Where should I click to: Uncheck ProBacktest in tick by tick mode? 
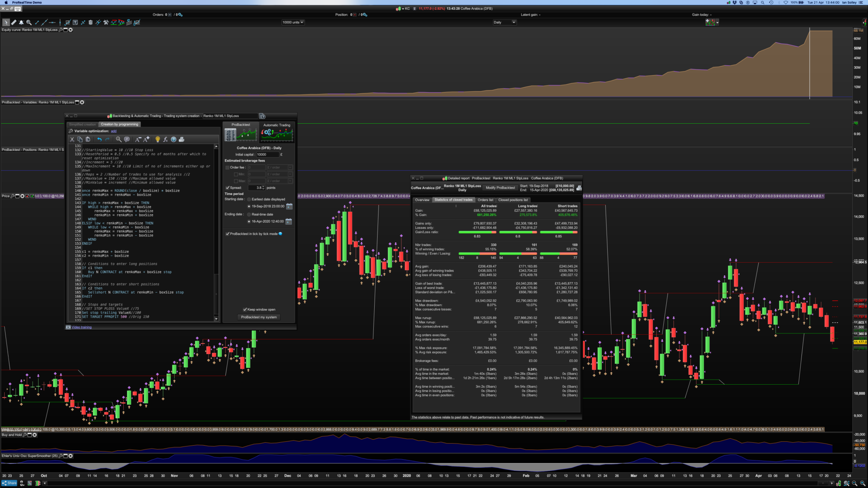point(228,234)
